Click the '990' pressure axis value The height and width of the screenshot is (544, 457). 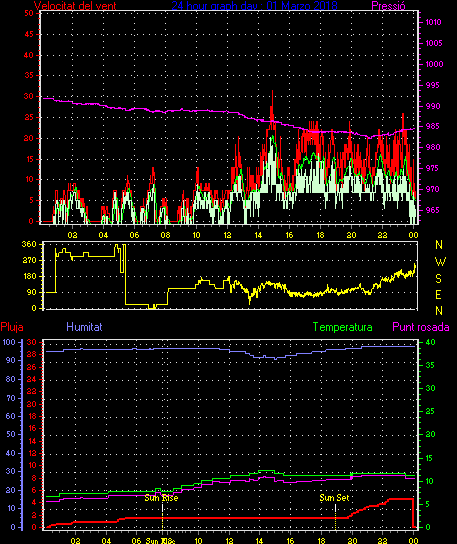pyautogui.click(x=433, y=106)
